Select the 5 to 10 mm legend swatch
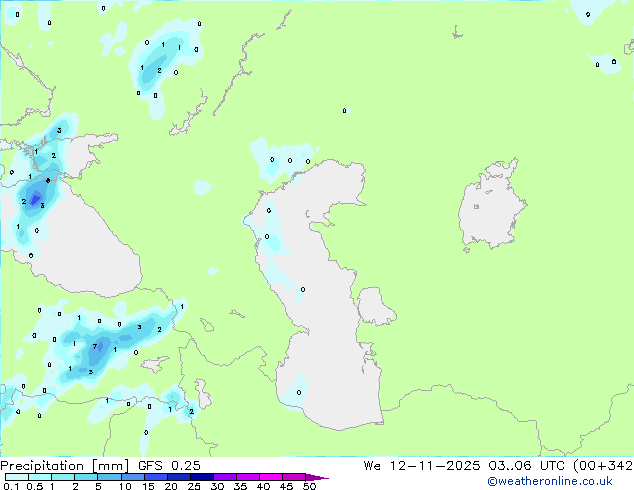The height and width of the screenshot is (490, 634). pos(109,477)
